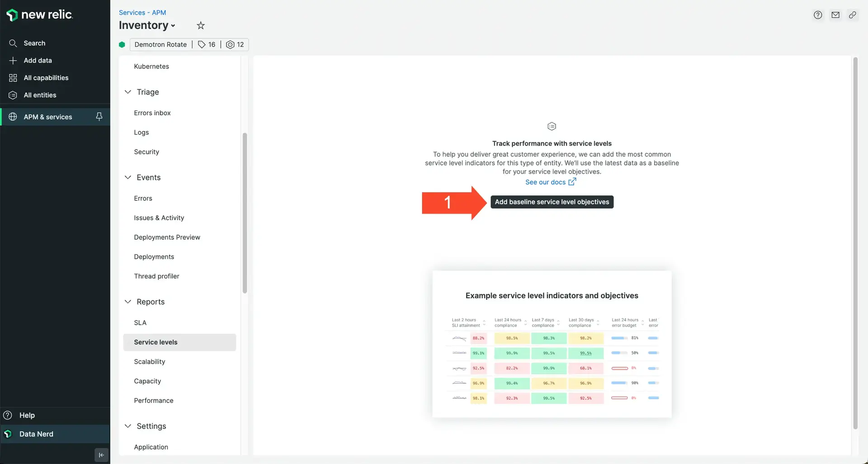Click the left navigation panel scrollbar
The image size is (868, 464).
point(245,213)
